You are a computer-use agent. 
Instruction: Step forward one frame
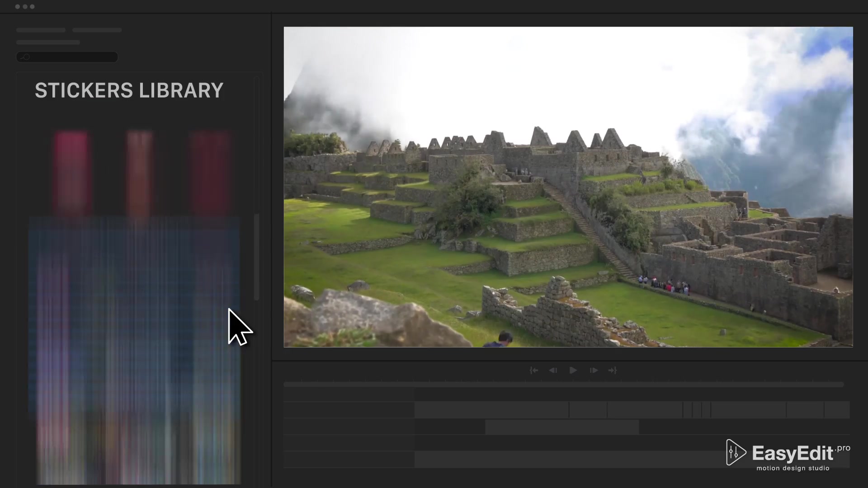[594, 371]
